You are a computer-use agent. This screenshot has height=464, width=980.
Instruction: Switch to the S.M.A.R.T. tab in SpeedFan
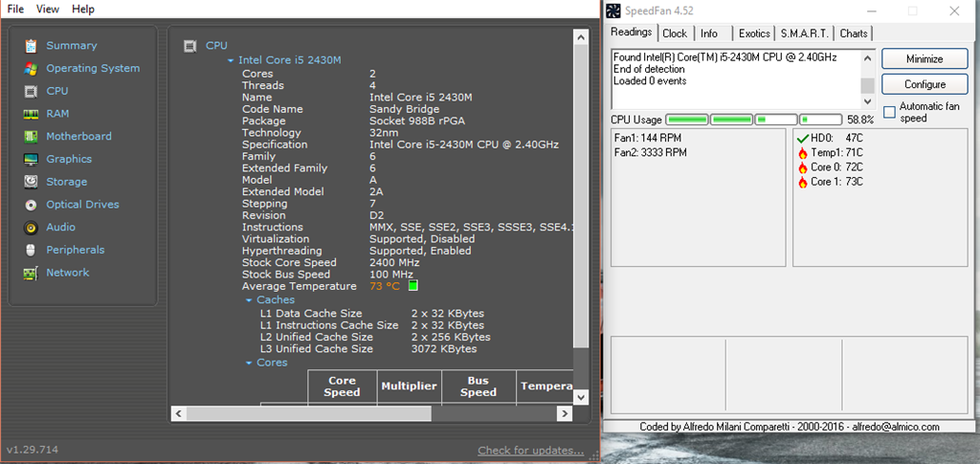coord(805,33)
